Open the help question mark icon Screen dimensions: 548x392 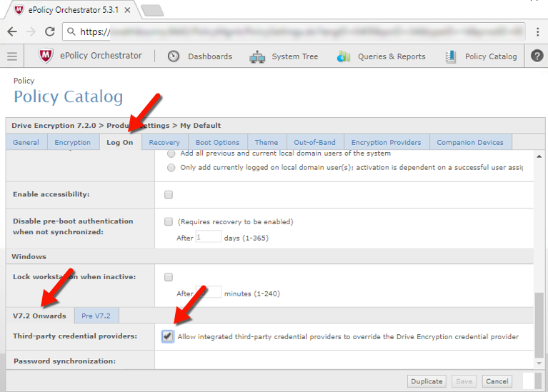pyautogui.click(x=537, y=56)
